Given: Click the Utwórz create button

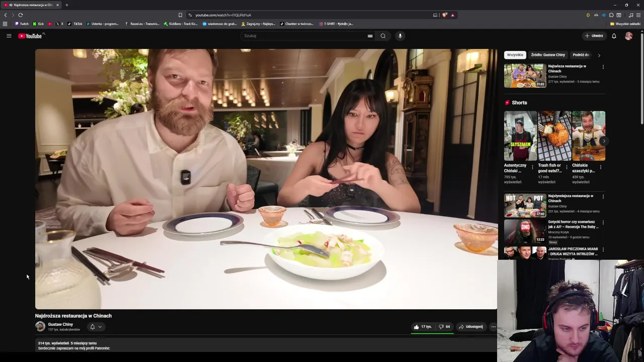Looking at the screenshot, I should (x=594, y=36).
